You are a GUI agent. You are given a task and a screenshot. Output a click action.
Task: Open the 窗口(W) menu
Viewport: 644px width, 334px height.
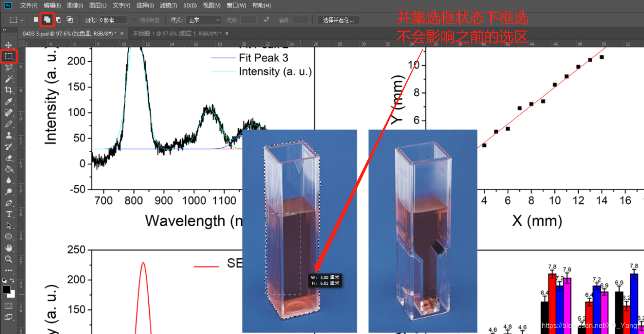(x=236, y=5)
